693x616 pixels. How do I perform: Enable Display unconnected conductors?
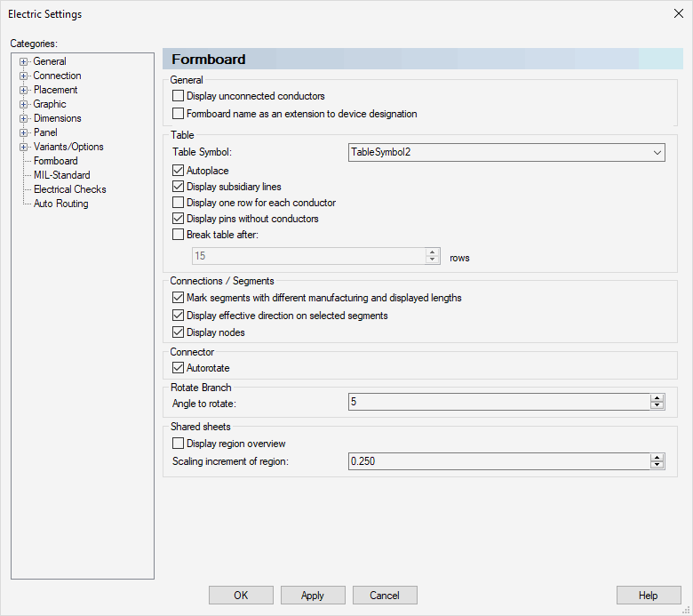click(x=179, y=96)
